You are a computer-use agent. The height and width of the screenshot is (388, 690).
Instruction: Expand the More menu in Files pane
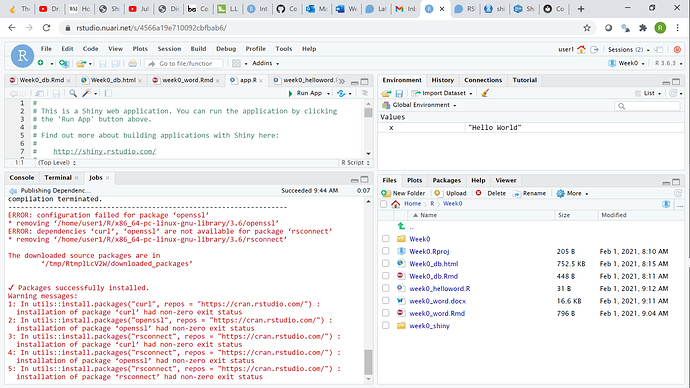(573, 193)
